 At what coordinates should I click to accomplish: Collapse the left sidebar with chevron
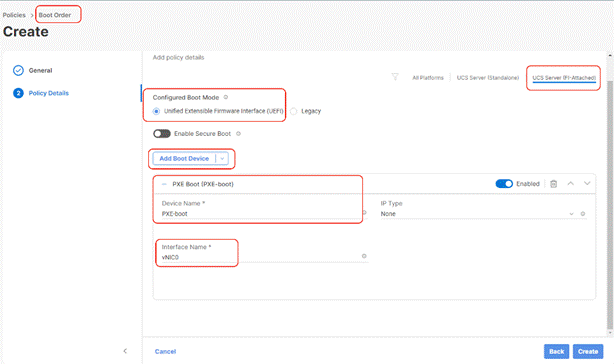coord(125,351)
